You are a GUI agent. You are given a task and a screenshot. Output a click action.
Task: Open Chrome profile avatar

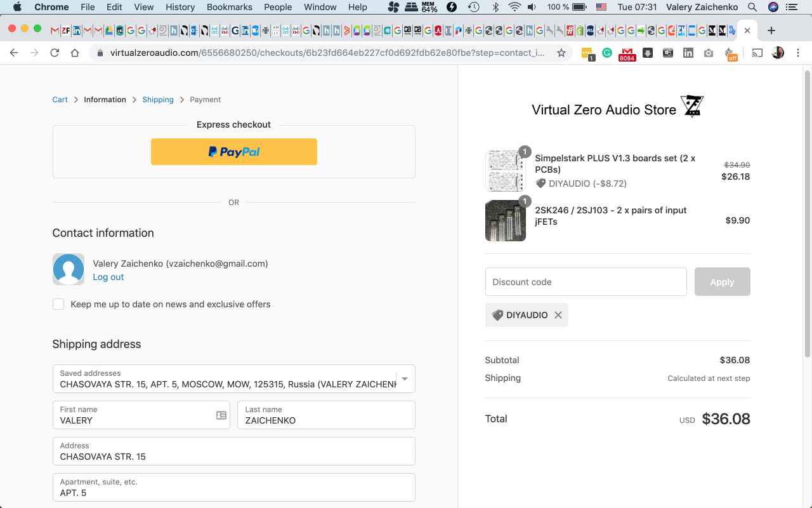pos(778,53)
